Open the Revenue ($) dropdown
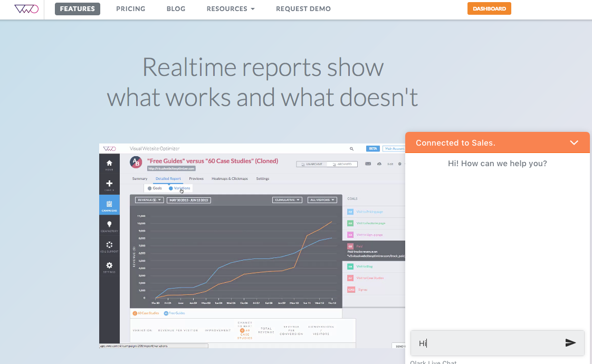 pyautogui.click(x=149, y=200)
